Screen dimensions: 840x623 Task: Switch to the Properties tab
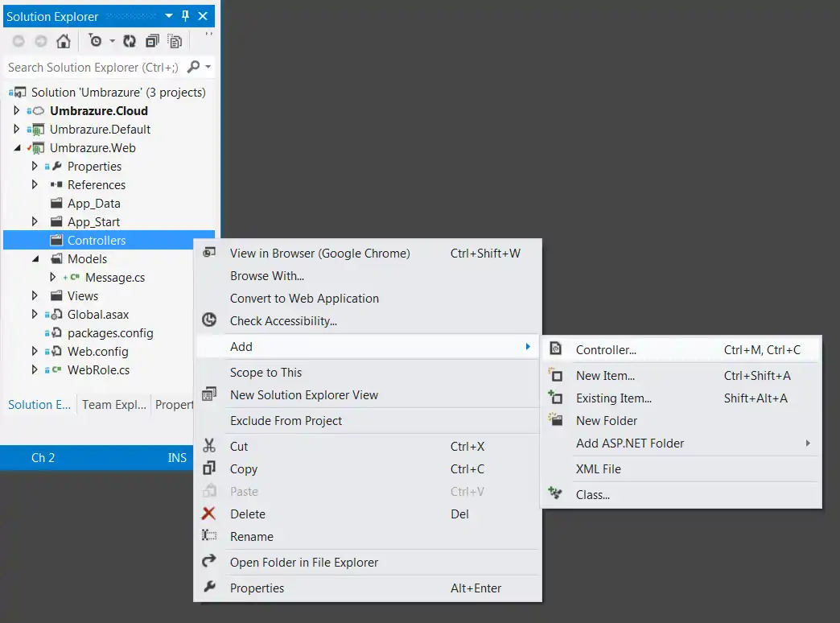(x=174, y=405)
